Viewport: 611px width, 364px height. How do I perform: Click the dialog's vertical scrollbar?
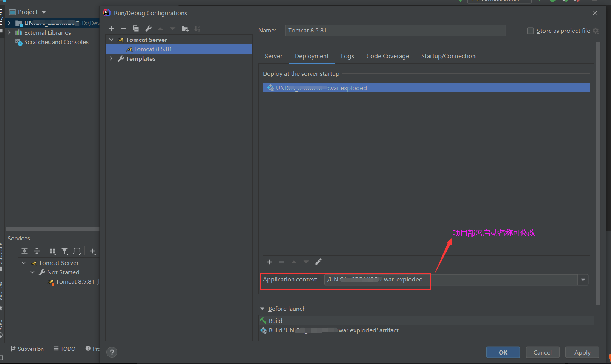click(598, 173)
